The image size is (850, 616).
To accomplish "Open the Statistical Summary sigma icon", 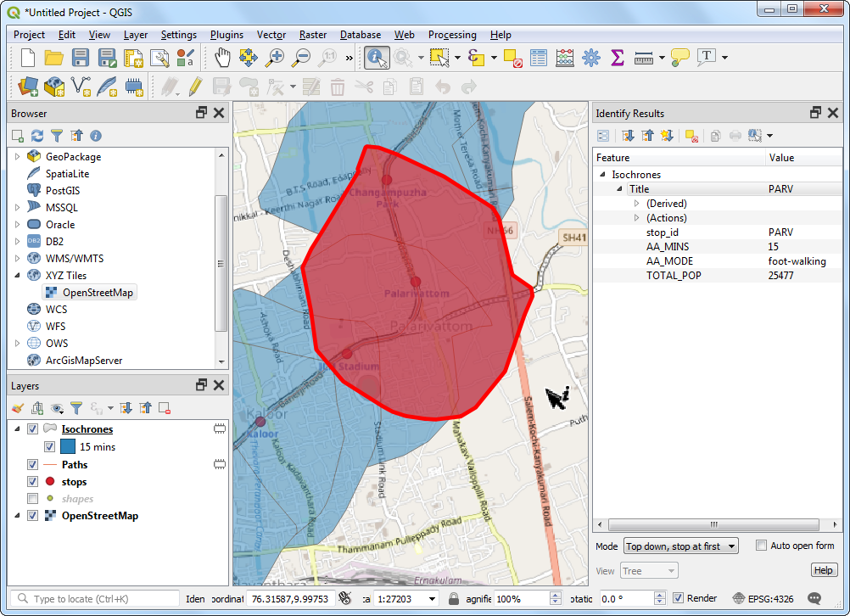I will (x=618, y=58).
